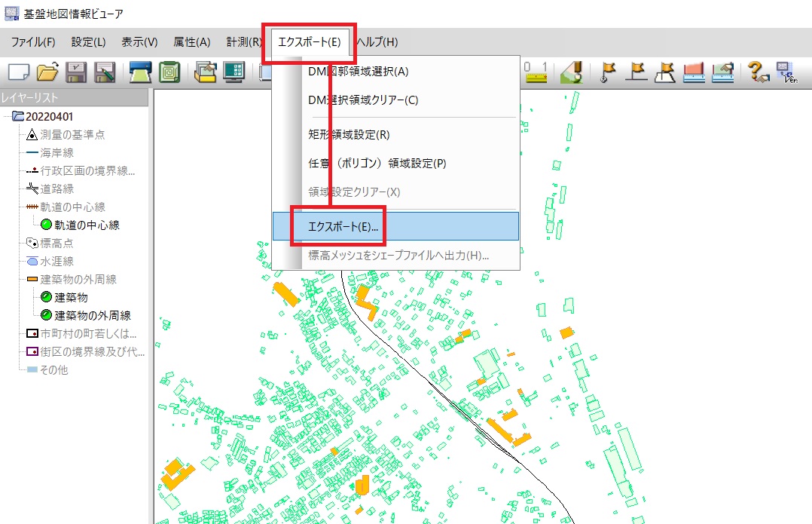
Task: Click the レイヤーリスト panel header
Action: [74, 97]
